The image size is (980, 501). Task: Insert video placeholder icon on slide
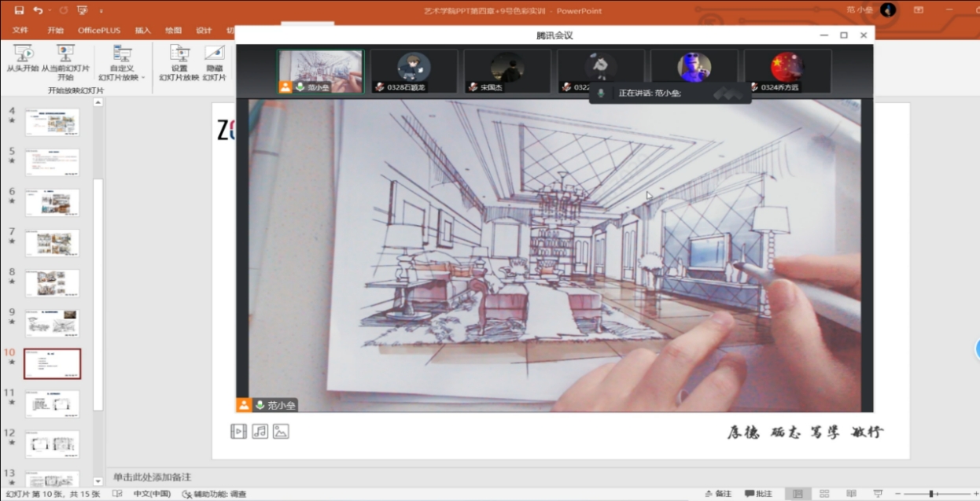pos(238,431)
